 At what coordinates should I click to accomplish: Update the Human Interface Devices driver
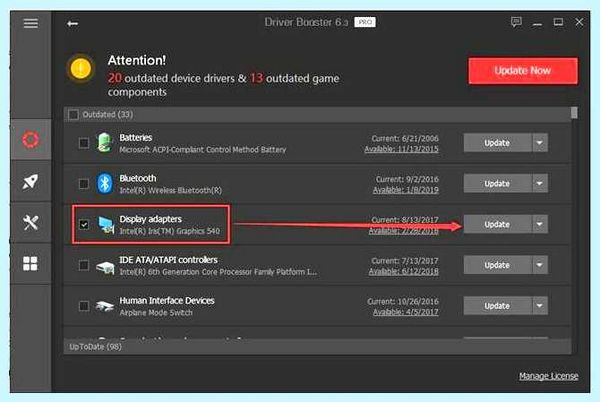pos(497,306)
